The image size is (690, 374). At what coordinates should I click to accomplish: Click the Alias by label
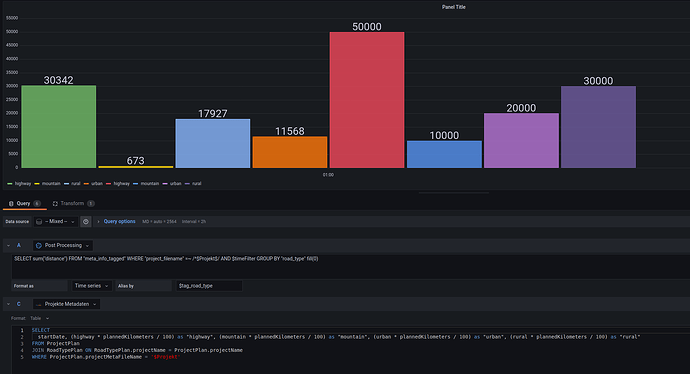[126, 286]
